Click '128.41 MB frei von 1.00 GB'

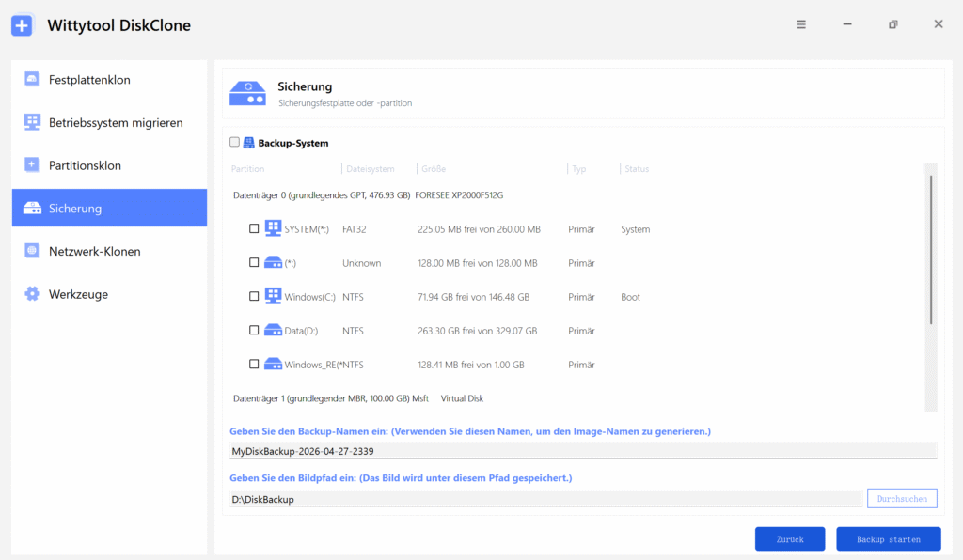471,365
